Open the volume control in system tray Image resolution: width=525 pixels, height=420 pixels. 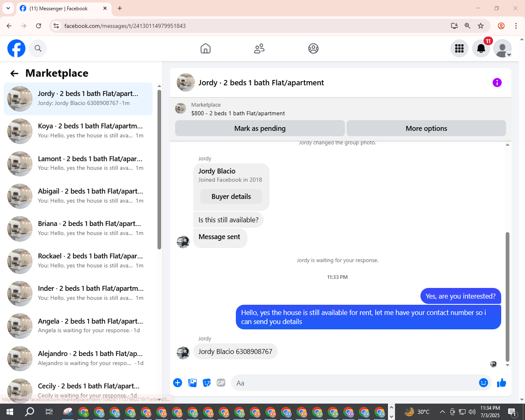472,412
